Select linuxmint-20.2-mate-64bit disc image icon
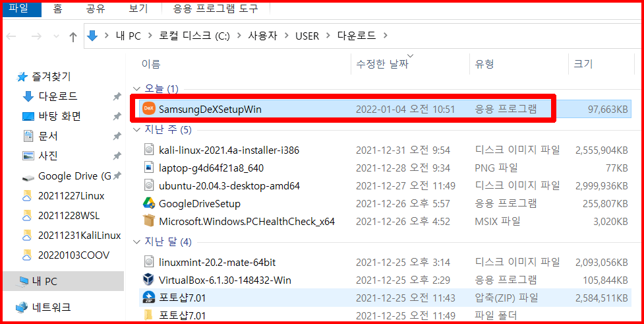Screen dimensions: 644x324 [149, 262]
